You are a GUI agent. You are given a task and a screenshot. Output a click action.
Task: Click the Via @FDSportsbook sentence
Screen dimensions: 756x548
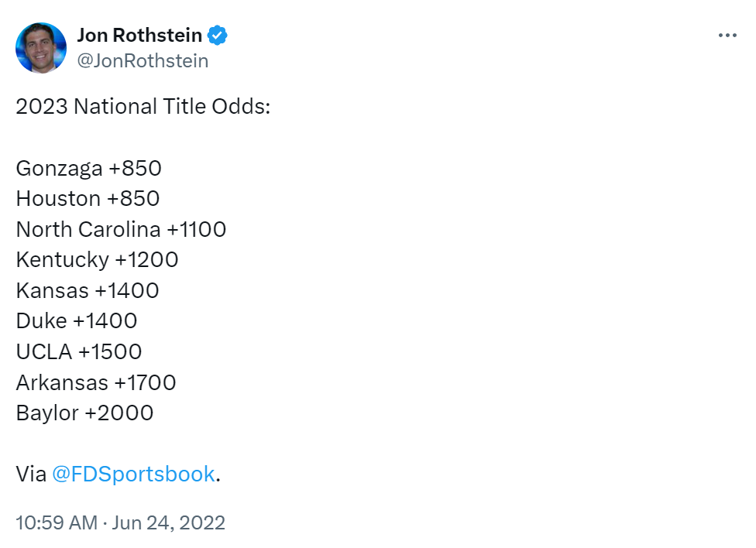coord(116,474)
